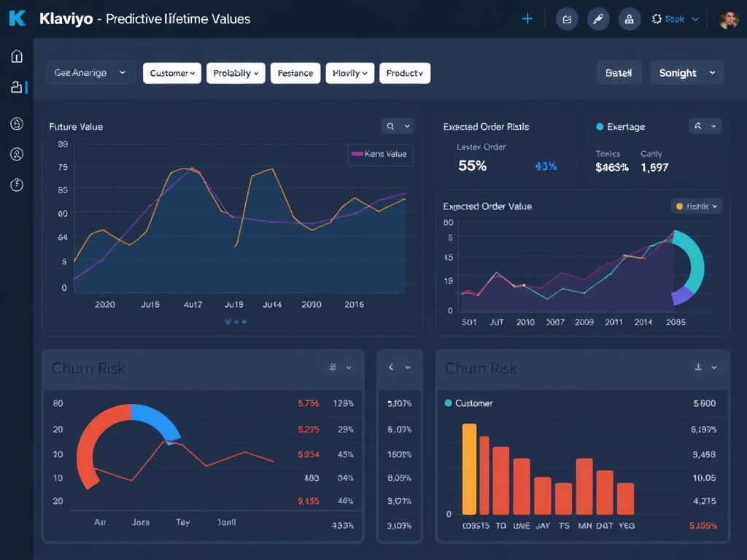Click the user avatar in the top right
Screen dimensions: 747x560
click(x=727, y=18)
